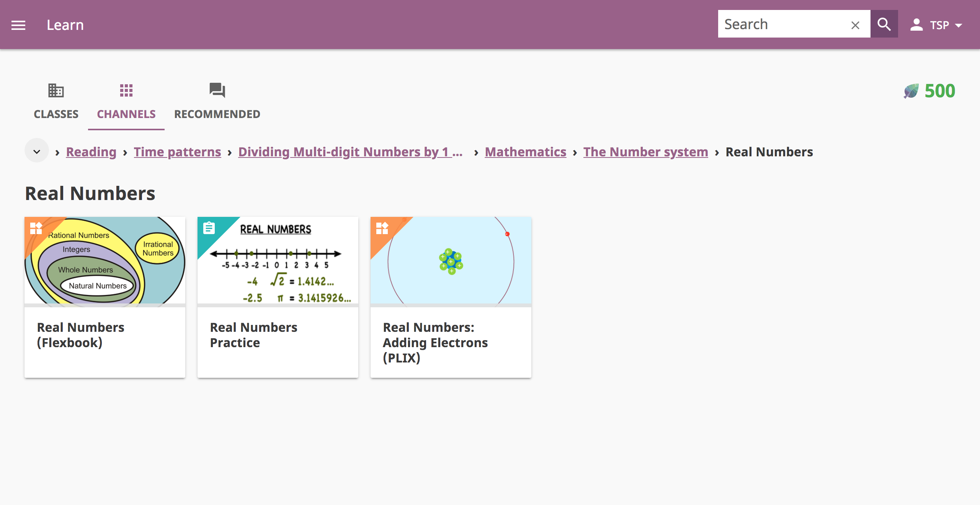Click the app icon on Flexbook card
Image resolution: width=980 pixels, height=505 pixels.
(x=36, y=228)
